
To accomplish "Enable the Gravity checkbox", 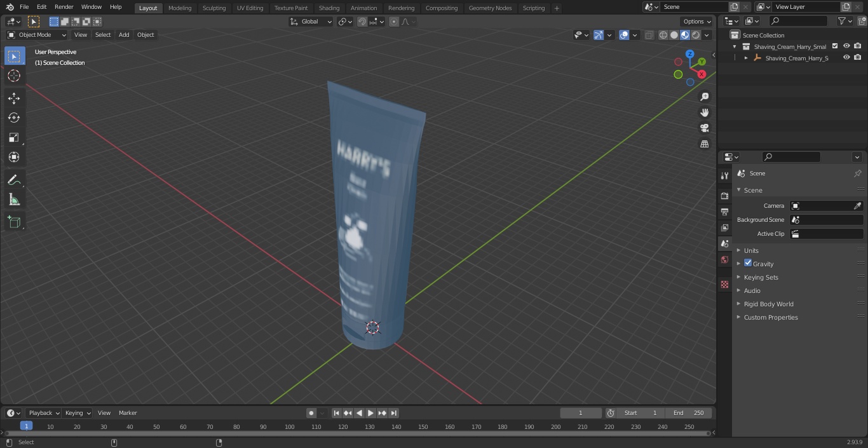I will (748, 263).
